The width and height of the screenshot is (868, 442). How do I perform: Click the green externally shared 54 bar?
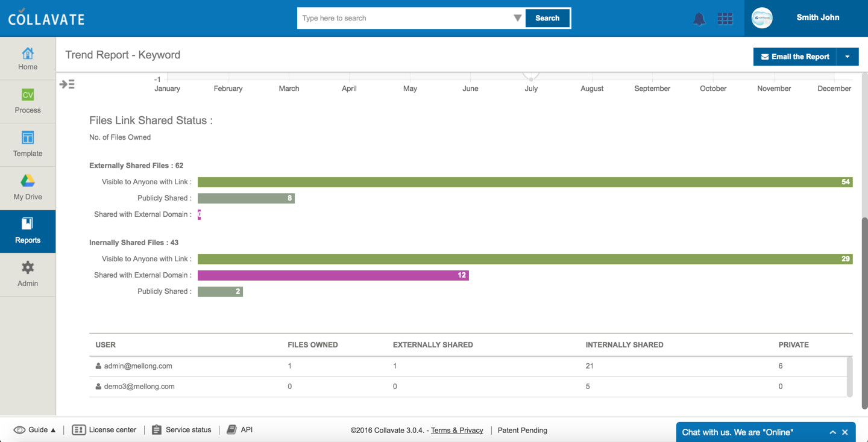pos(524,182)
